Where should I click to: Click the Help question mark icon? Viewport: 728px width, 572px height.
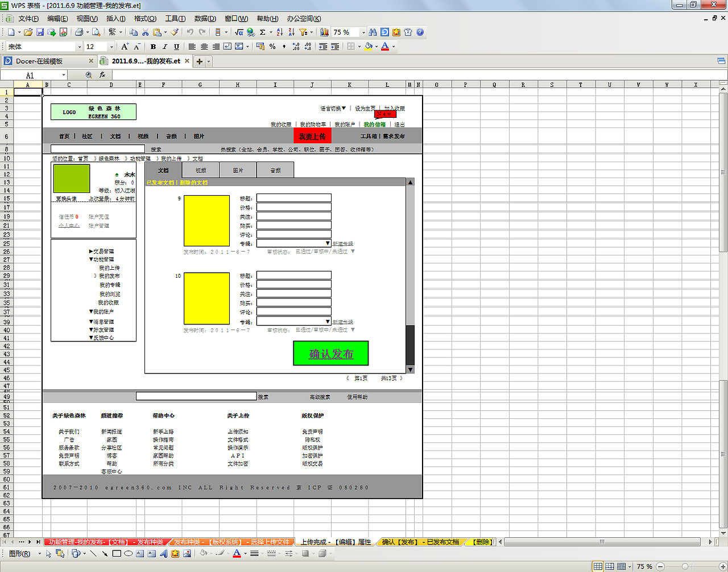(x=420, y=32)
